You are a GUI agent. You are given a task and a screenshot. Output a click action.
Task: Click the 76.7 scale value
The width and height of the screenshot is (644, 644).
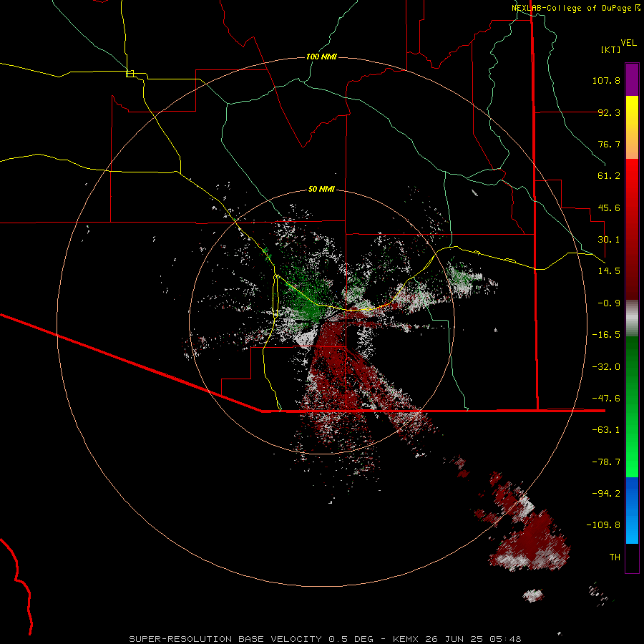609,144
